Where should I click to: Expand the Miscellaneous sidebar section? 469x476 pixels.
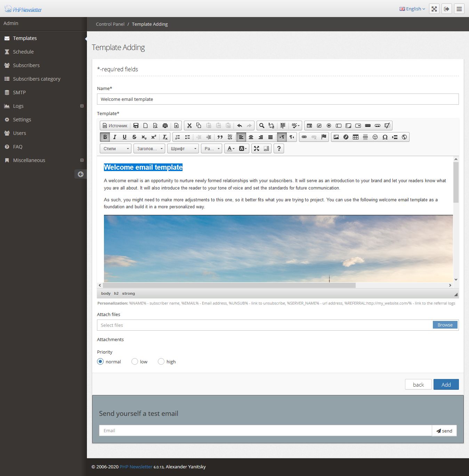click(x=82, y=160)
